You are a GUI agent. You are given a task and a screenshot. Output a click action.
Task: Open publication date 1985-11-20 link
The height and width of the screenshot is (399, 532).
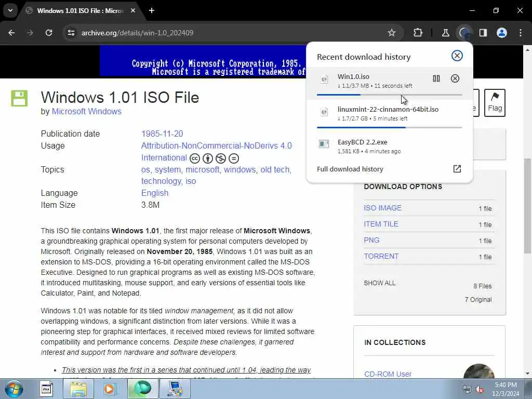point(162,134)
